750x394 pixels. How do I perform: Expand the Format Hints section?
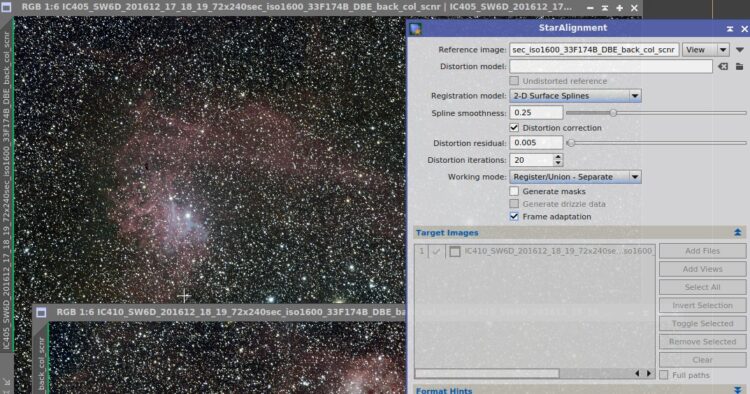click(738, 390)
